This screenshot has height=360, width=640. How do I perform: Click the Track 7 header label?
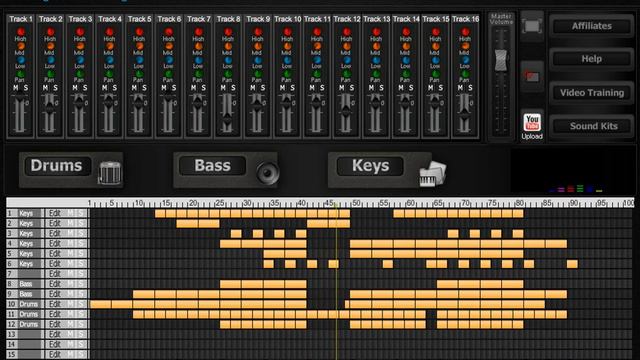tap(198, 19)
